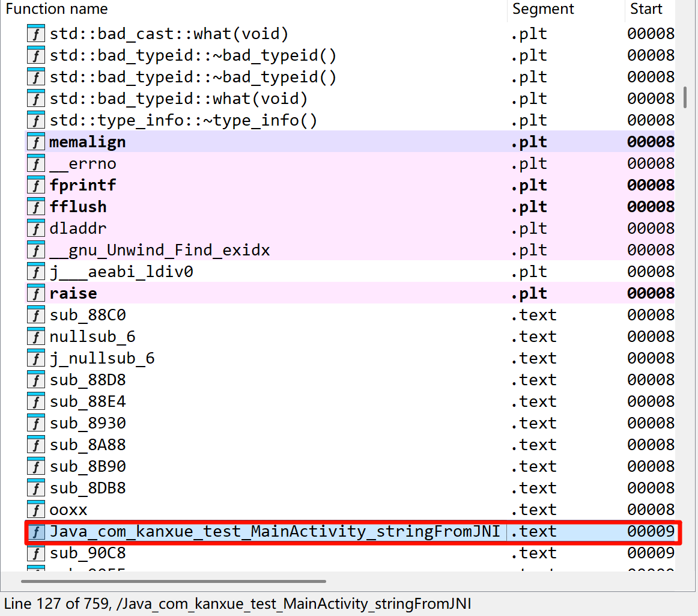
Task: Select the sub_8DB8 function row
Action: click(x=88, y=489)
